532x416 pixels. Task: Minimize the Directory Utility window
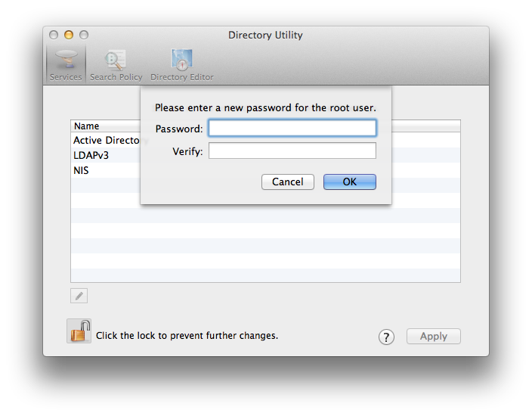pos(69,35)
